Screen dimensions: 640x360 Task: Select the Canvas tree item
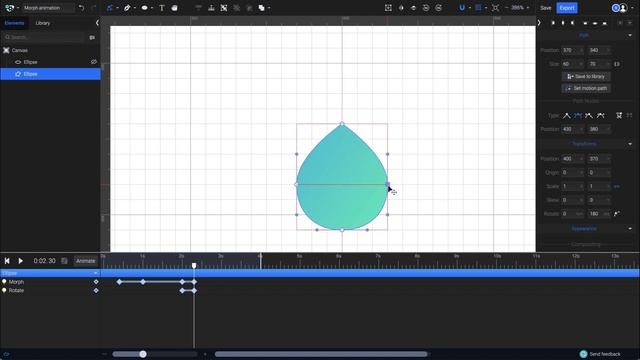(20, 50)
